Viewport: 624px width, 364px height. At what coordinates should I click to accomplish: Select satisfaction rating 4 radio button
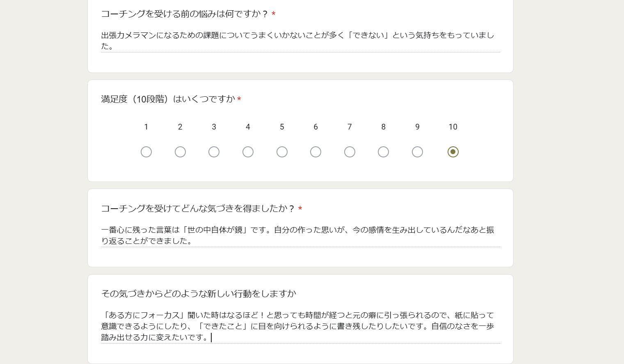click(248, 152)
